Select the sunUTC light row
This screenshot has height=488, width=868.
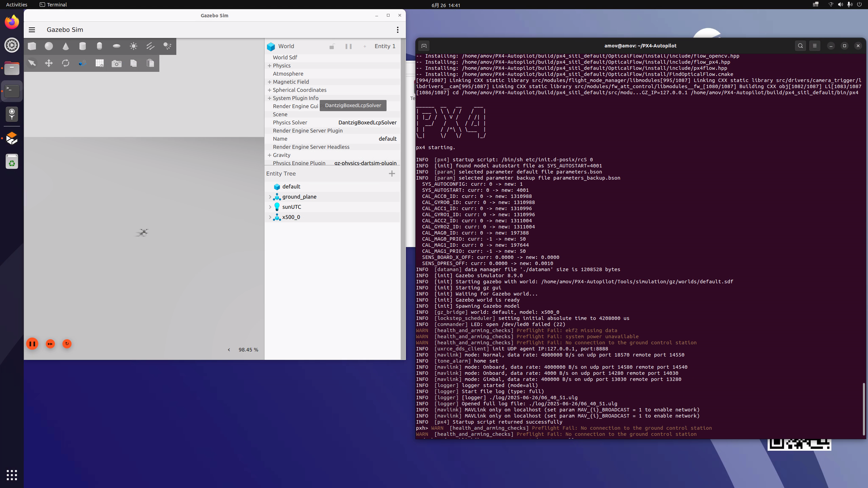(333, 207)
